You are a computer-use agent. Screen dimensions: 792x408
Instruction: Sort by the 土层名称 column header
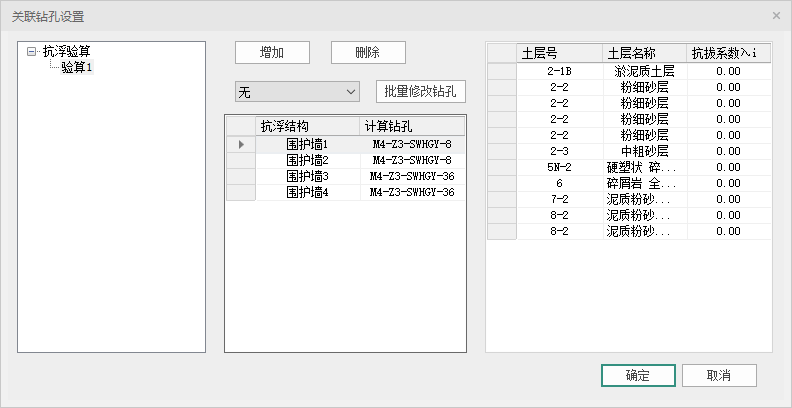click(x=644, y=53)
